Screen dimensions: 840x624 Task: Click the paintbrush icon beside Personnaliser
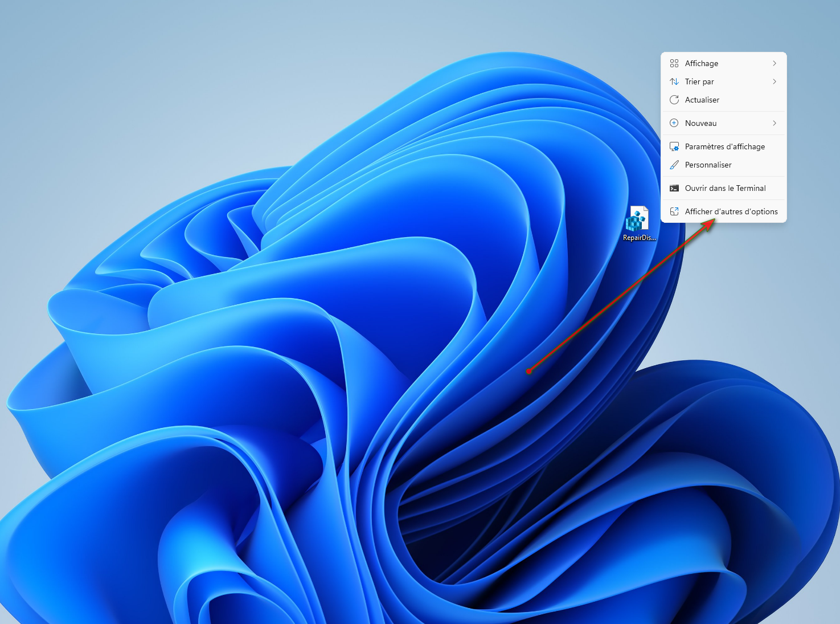pos(674,165)
